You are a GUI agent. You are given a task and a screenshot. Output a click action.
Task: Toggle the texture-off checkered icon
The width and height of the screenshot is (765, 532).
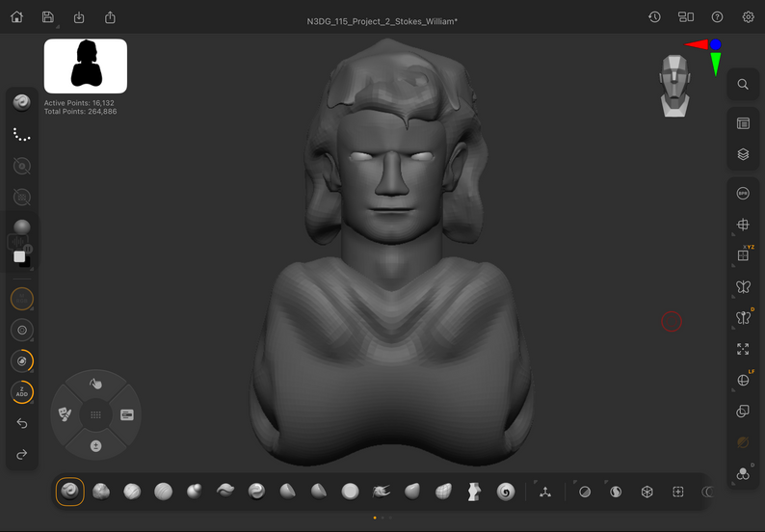tap(22, 198)
